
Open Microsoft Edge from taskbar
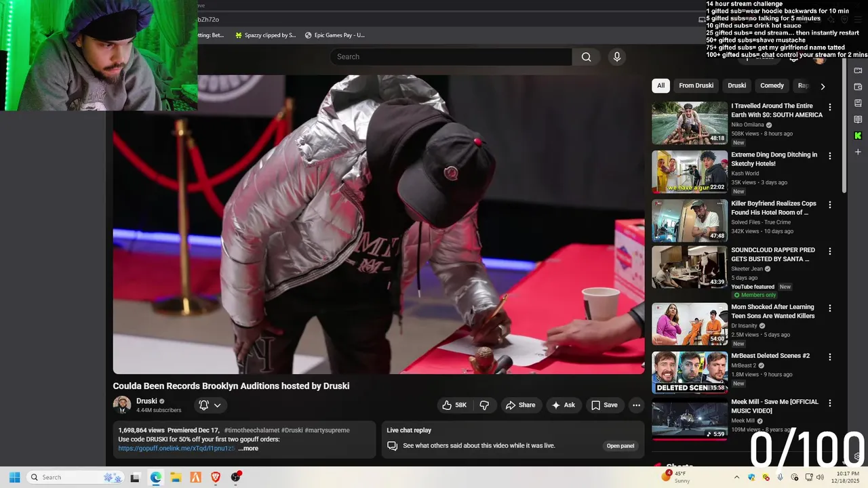[x=155, y=477]
